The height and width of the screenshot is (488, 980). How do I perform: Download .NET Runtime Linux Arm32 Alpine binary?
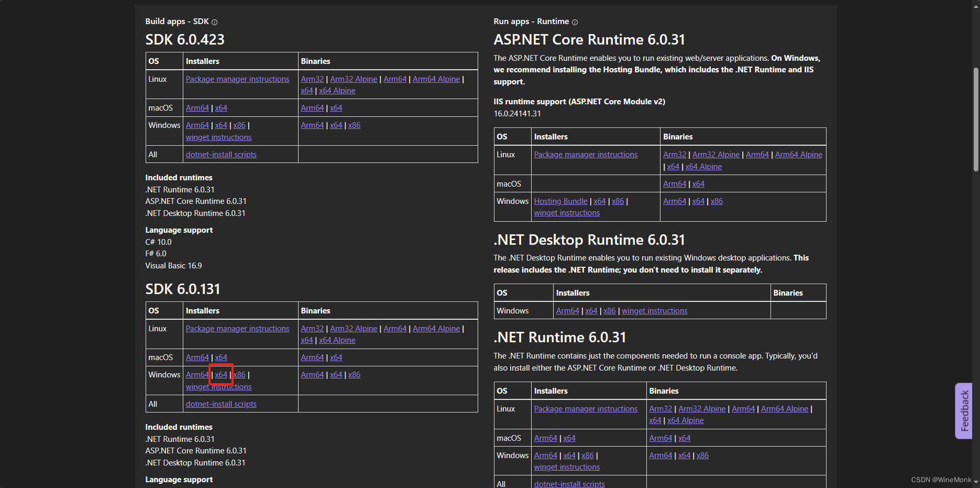(x=702, y=409)
